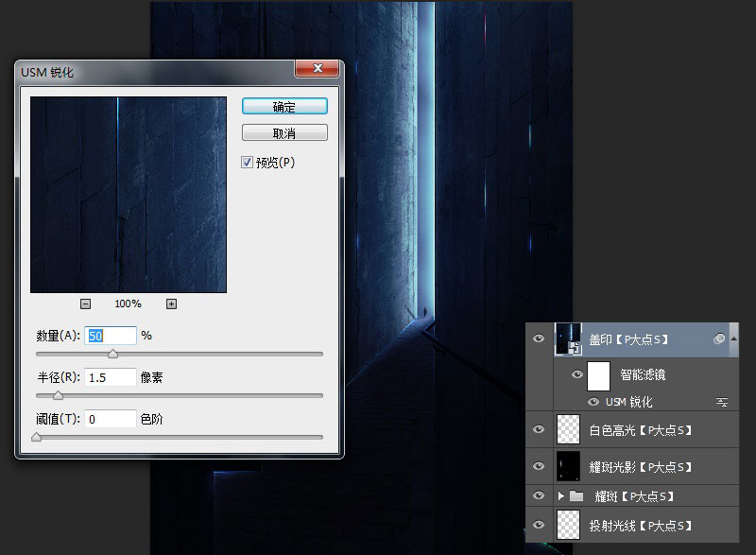Click the 半径(R) radius input field
Screen dimensions: 756x555
pos(111,377)
